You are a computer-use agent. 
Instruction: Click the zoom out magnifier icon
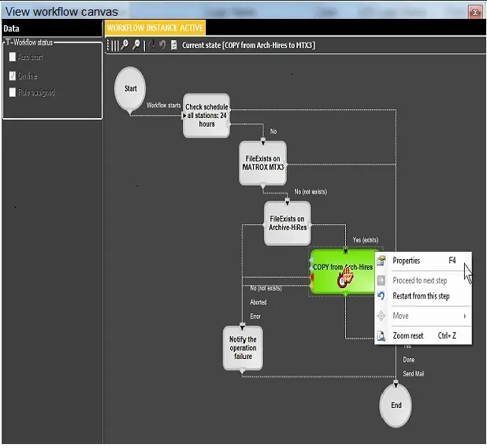137,46
